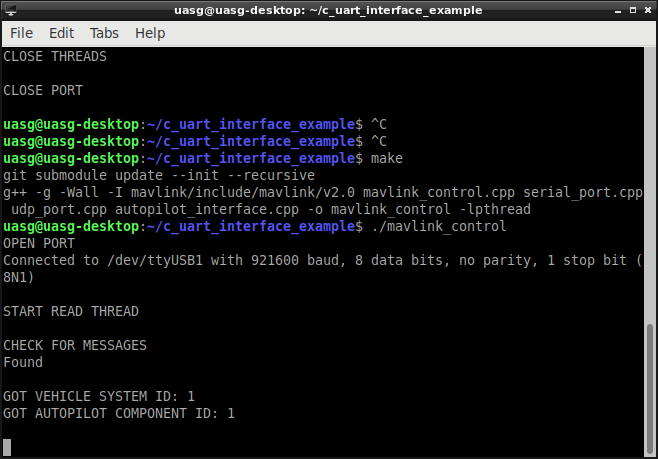Click the 'GOT VEHICLE SYSTEM ID: 1' line
658x459 pixels.
click(99, 396)
